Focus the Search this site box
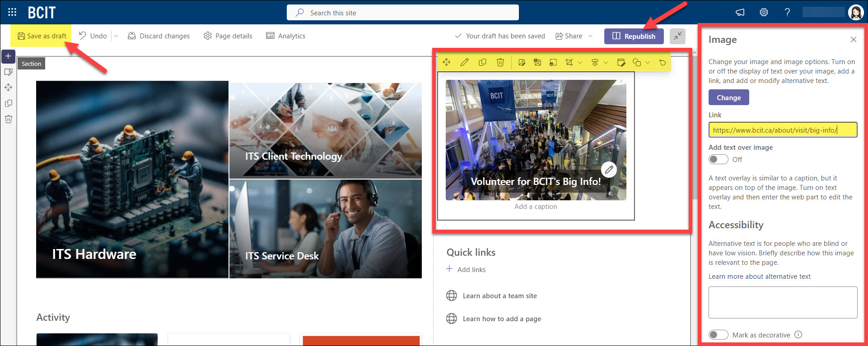868x346 pixels. pyautogui.click(x=402, y=13)
